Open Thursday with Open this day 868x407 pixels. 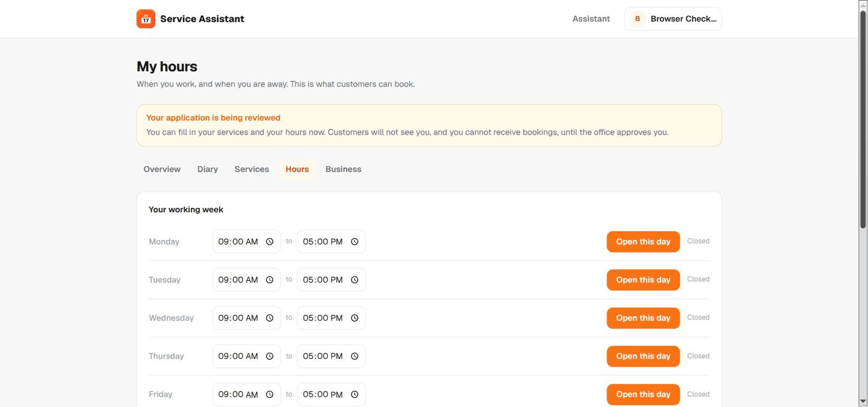pos(643,356)
